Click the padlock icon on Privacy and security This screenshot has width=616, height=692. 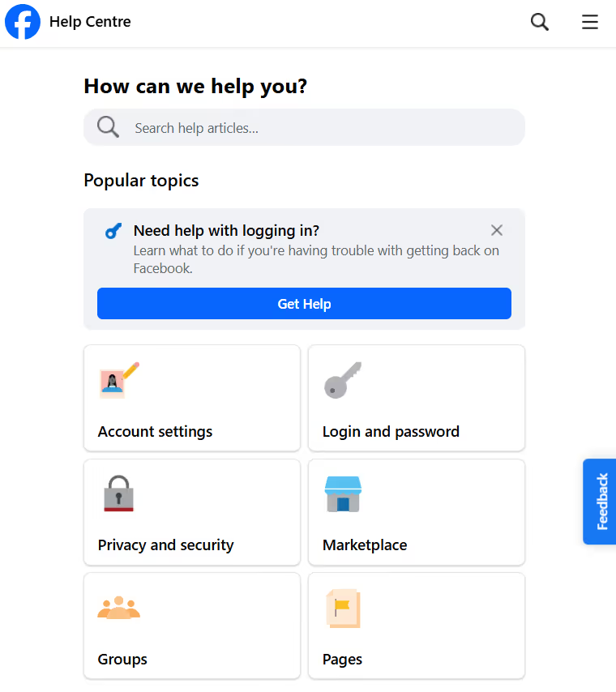tap(117, 494)
